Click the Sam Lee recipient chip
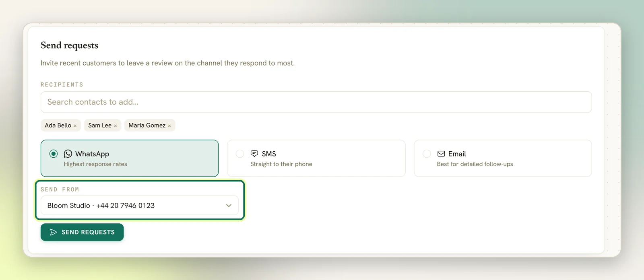This screenshot has width=644, height=280. click(103, 126)
